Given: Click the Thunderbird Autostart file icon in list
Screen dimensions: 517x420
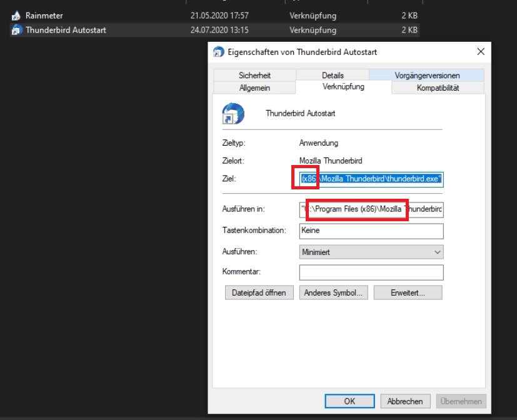Looking at the screenshot, I should tap(16, 30).
